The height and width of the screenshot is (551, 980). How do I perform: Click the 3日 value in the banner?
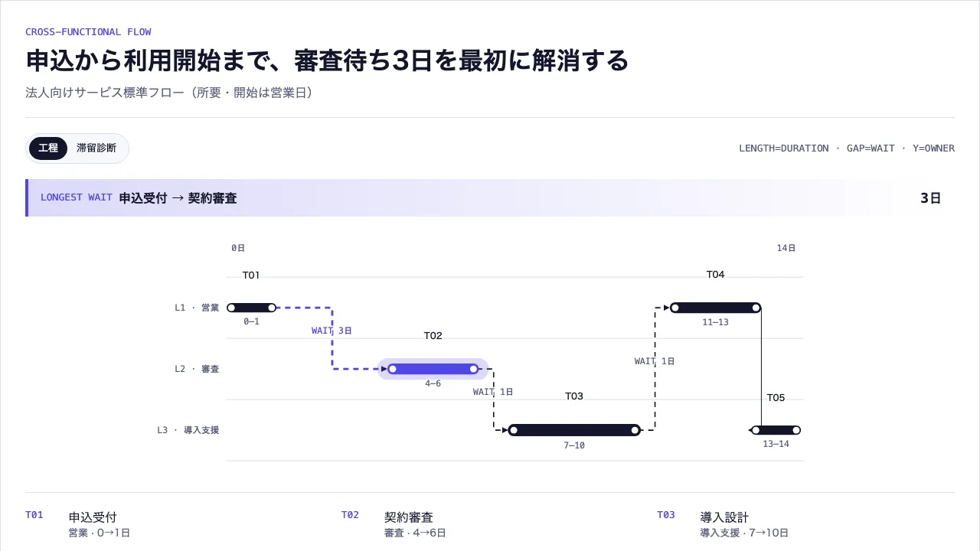pos(930,198)
